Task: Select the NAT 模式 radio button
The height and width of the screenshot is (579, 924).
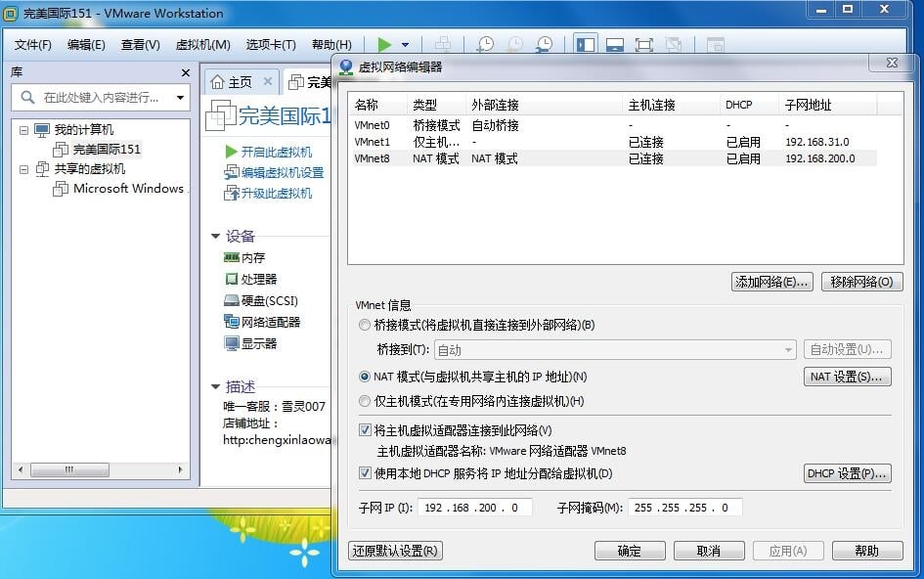Action: point(364,377)
